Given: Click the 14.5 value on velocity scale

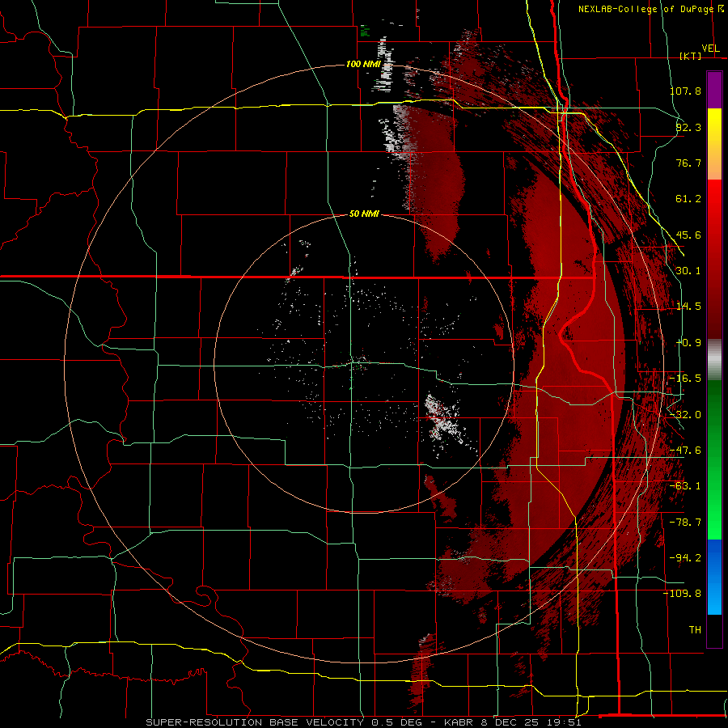Looking at the screenshot, I should pos(688,307).
